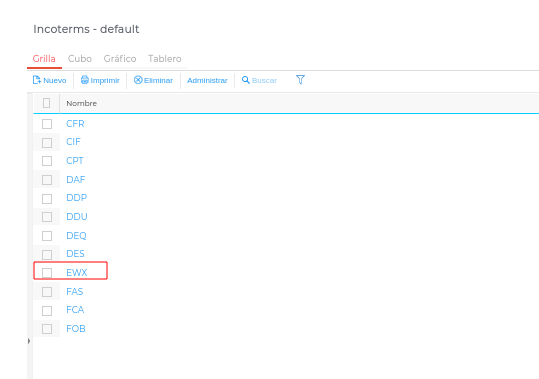Viewport: 539px width, 379px height.
Task: Open the Gráfico tab
Action: (x=120, y=59)
